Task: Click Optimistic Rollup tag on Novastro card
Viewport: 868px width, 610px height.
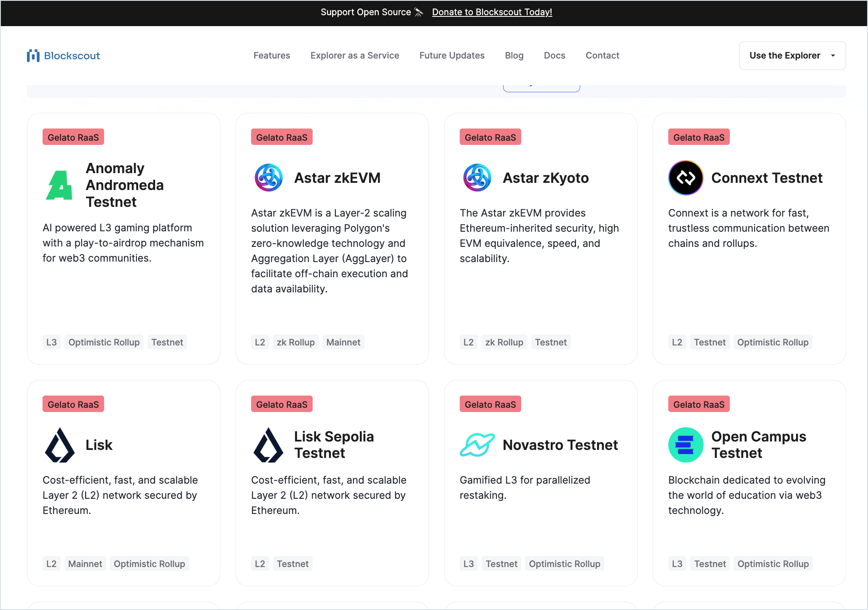Action: tap(565, 564)
